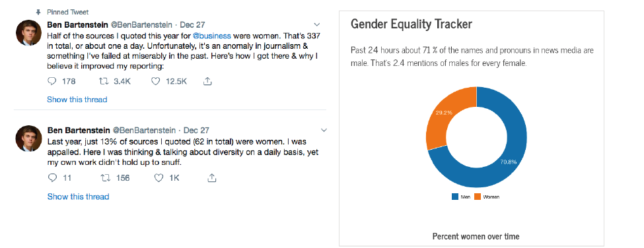This screenshot has width=644, height=248.
Task: Click Ben Bartenstein's avatar on second tweet
Action: (29, 139)
